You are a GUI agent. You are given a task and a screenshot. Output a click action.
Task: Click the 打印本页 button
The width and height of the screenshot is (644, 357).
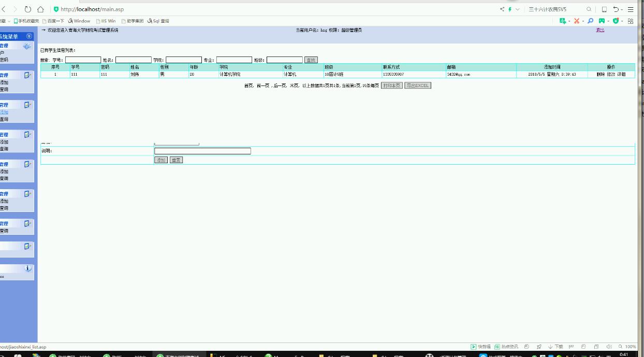click(x=391, y=85)
